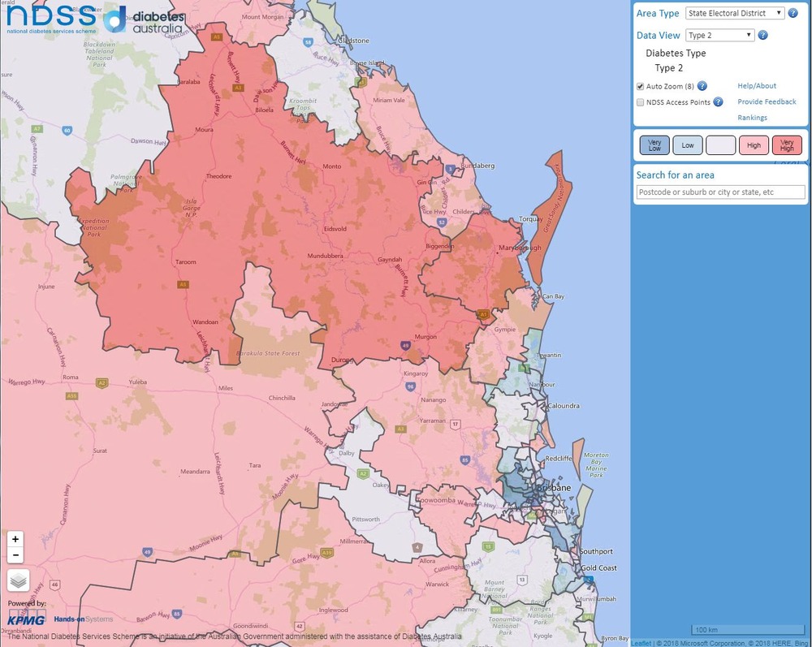The height and width of the screenshot is (647, 812).
Task: Open the Help/About link
Action: coord(757,86)
